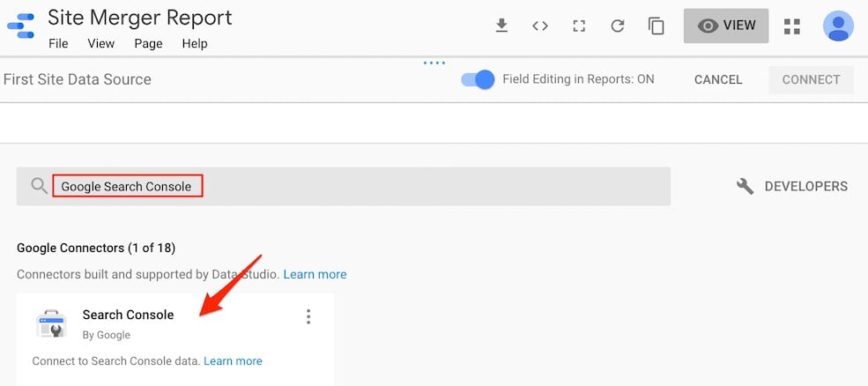Click the download report icon

pyautogui.click(x=501, y=26)
